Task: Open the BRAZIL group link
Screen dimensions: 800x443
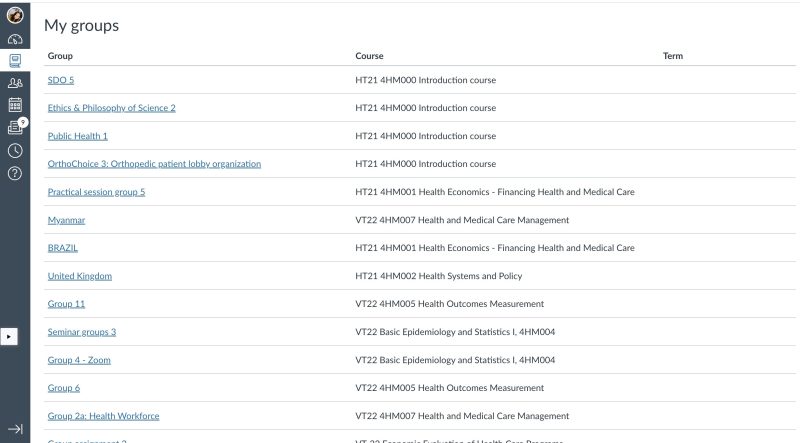Action: 62,248
